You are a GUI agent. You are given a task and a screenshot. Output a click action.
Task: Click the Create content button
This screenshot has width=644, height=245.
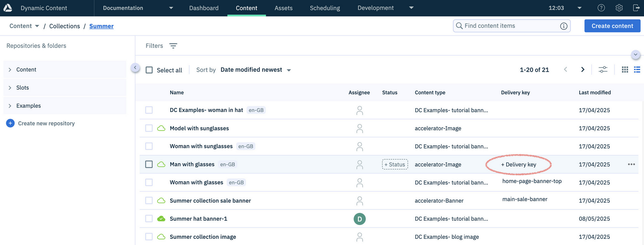click(x=612, y=26)
